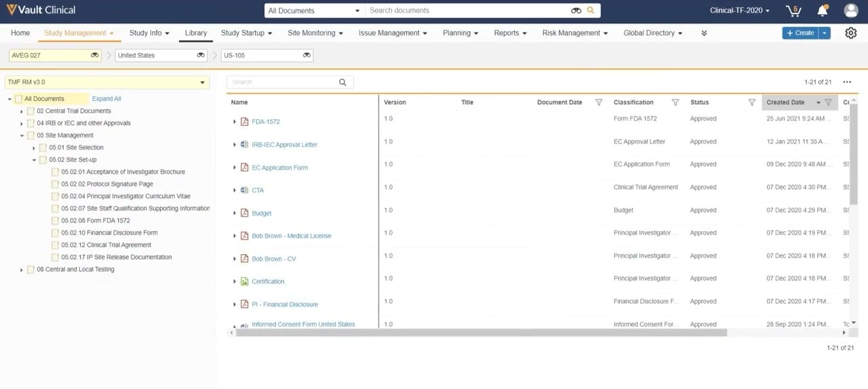
Task: Click the vertical scrollbar of document grid
Action: (x=853, y=156)
